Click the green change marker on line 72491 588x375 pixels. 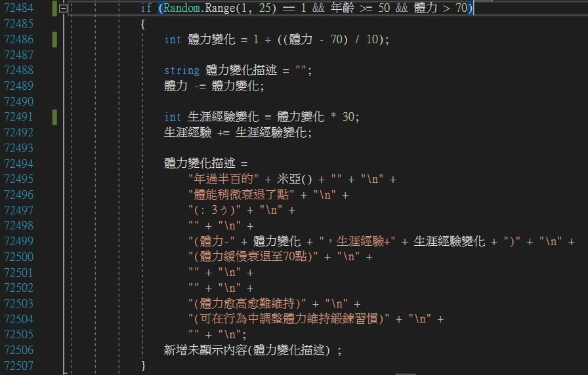coord(54,117)
